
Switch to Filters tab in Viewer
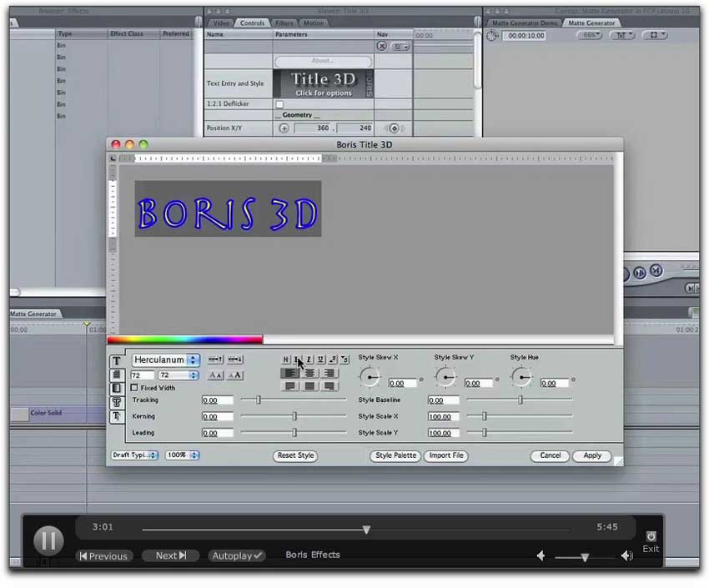tap(284, 23)
